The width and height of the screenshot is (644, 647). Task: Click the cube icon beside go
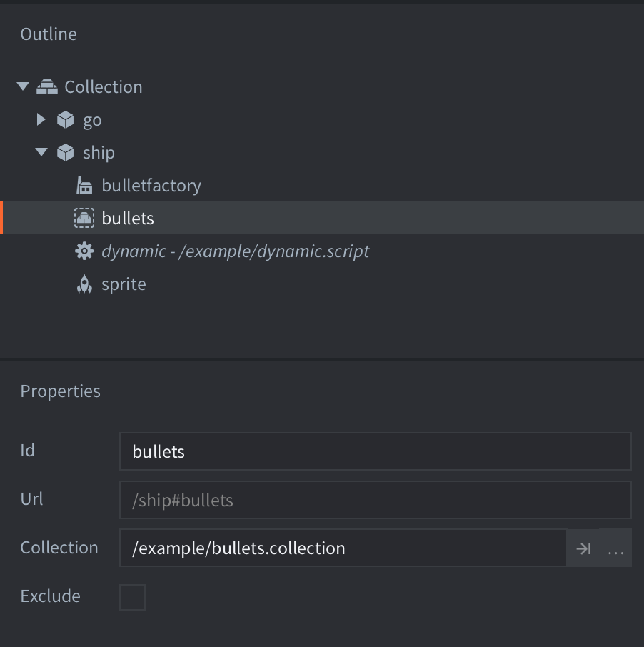tap(66, 119)
